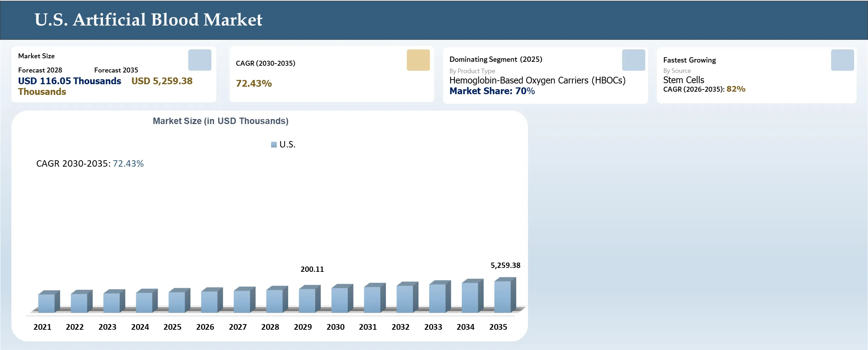Click 'CAGR (2026-2035): 82%' text

pos(704,89)
